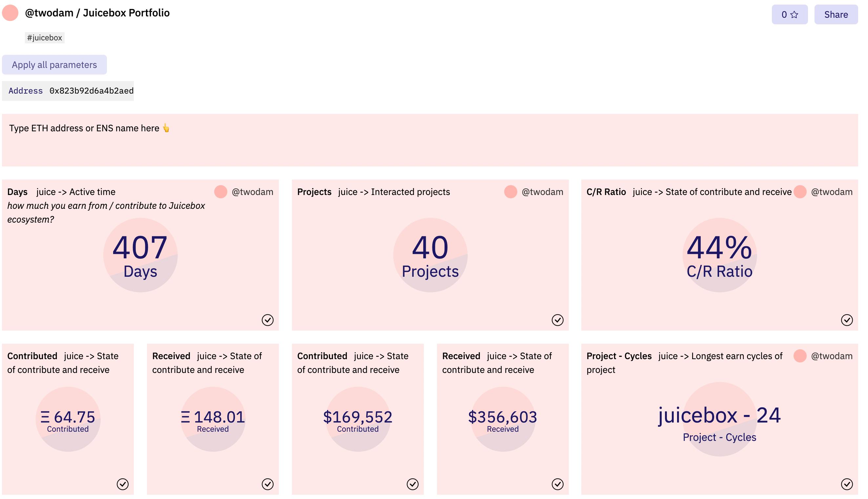Open 'juice -> Active time' query link

point(76,192)
